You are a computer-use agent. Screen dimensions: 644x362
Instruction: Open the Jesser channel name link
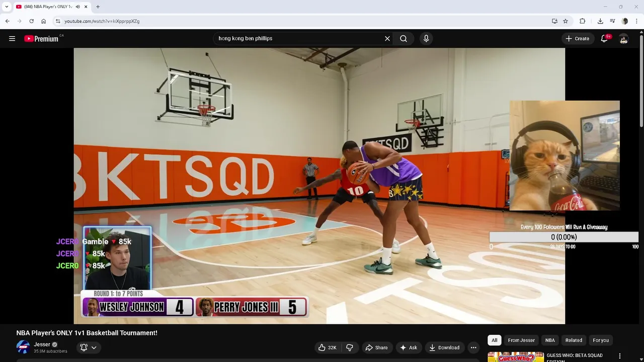42,344
